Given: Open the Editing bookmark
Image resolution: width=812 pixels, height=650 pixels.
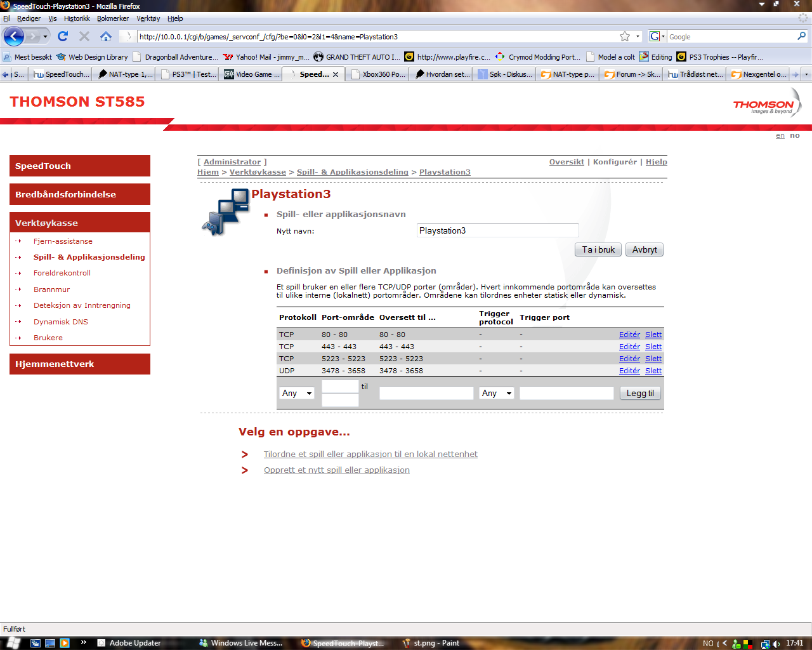Looking at the screenshot, I should (x=656, y=57).
